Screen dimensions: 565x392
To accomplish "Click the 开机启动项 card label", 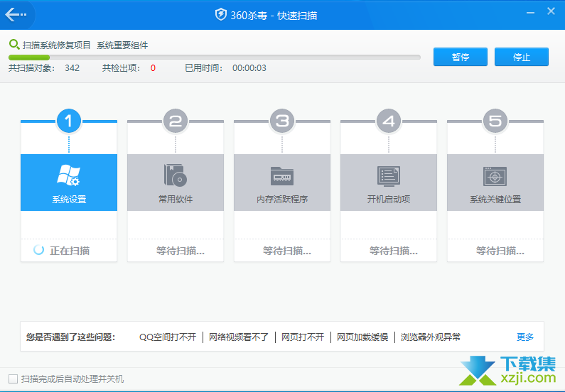I will pos(389,199).
